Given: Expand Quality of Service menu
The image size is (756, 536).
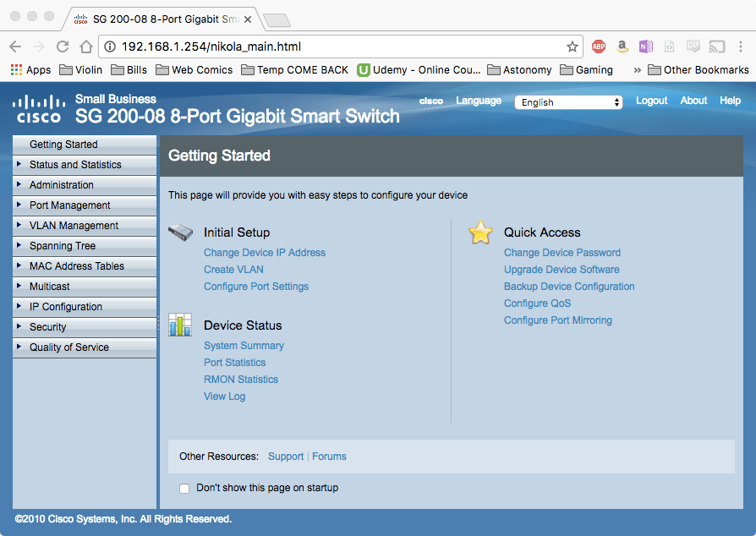Looking at the screenshot, I should 85,347.
